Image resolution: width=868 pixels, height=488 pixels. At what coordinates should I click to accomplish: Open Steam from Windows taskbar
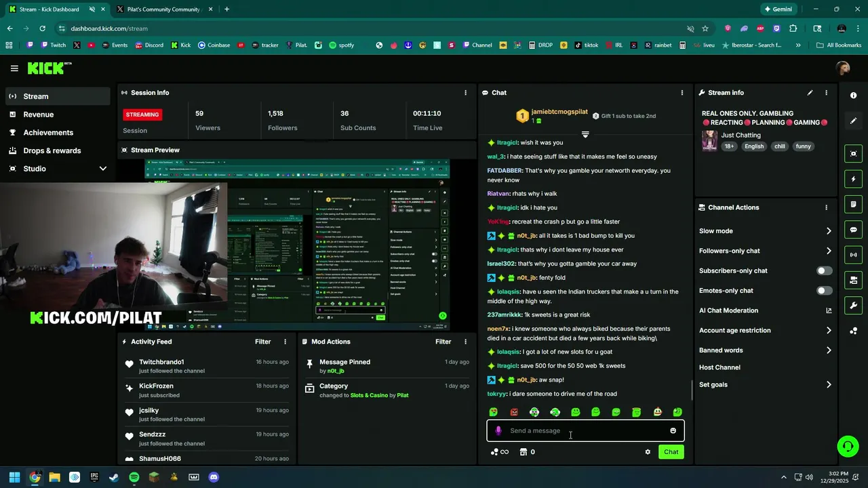pyautogui.click(x=114, y=477)
